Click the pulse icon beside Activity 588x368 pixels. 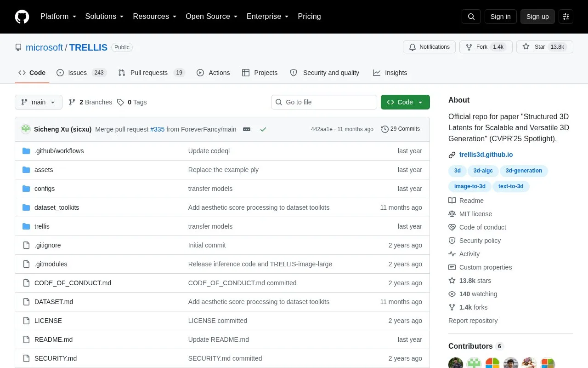point(452,254)
